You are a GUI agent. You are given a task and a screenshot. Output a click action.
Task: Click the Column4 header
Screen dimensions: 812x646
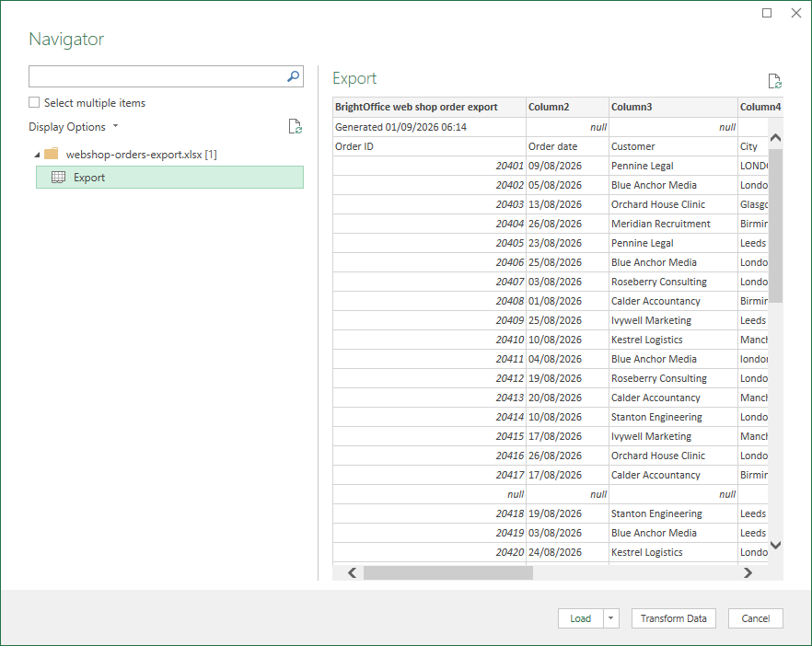coord(760,107)
